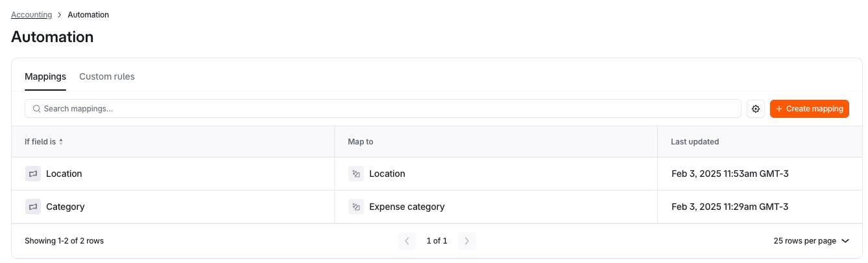Screen dimensions: 868x263
Task: Navigate to Accounting breadcrumb link
Action: click(31, 15)
